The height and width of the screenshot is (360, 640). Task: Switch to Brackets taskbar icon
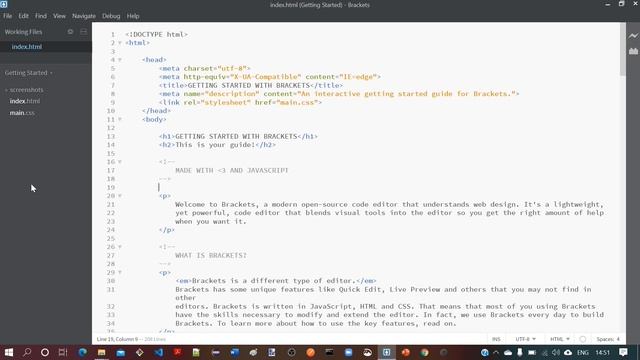click(x=387, y=352)
